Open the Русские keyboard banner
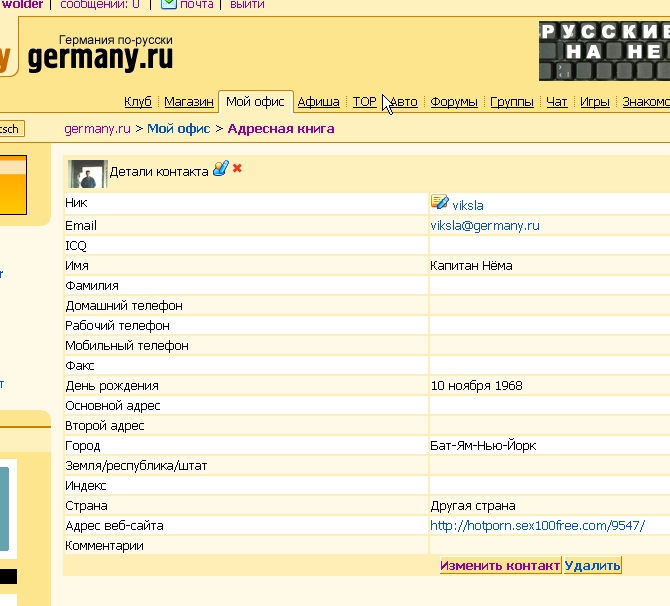This screenshot has width=670, height=606. click(604, 51)
